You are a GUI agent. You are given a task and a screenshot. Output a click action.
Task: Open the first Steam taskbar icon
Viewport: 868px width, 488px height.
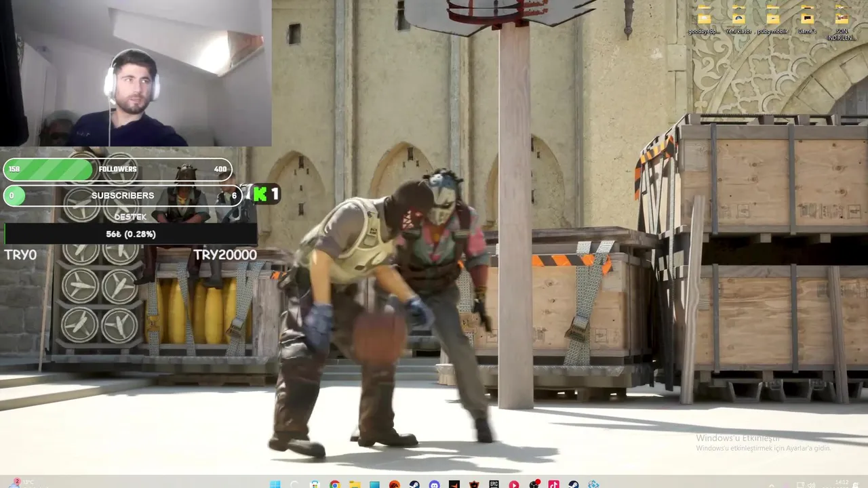(414, 485)
